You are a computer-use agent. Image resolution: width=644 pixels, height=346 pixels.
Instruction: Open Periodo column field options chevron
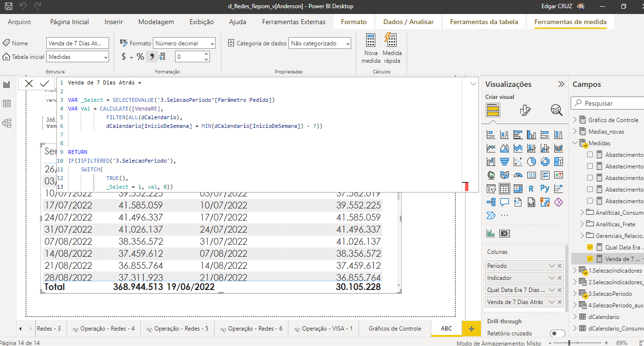coord(552,266)
